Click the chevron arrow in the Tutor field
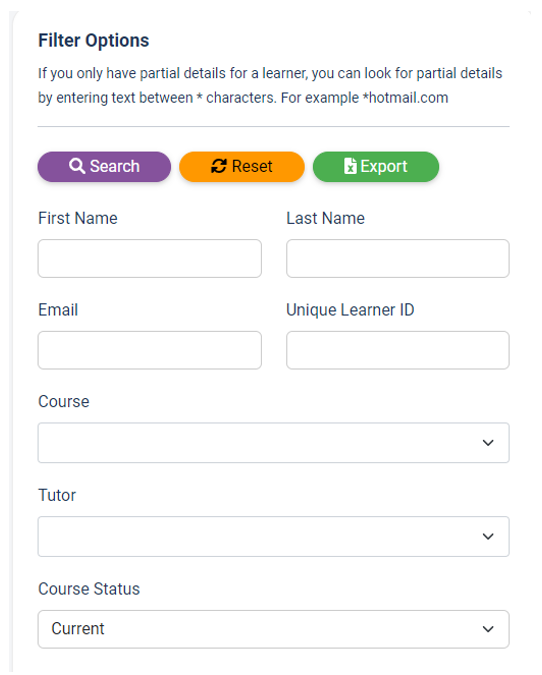The width and height of the screenshot is (542, 675). pyautogui.click(x=488, y=536)
